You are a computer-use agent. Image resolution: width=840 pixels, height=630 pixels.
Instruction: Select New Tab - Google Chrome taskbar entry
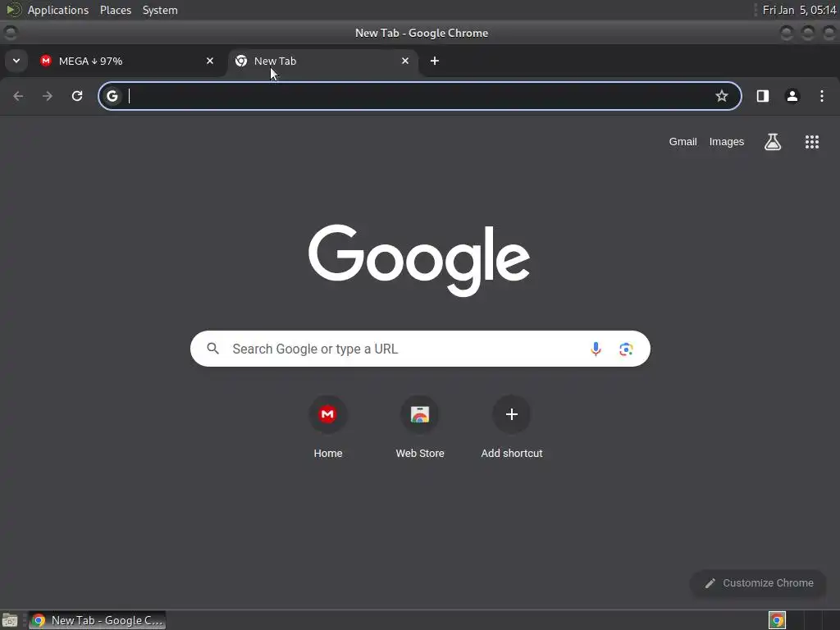[97, 620]
